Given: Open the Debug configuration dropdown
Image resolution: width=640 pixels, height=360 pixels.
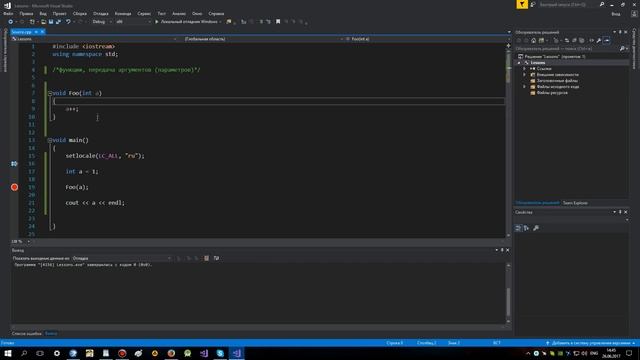Looking at the screenshot, I should coord(102,22).
